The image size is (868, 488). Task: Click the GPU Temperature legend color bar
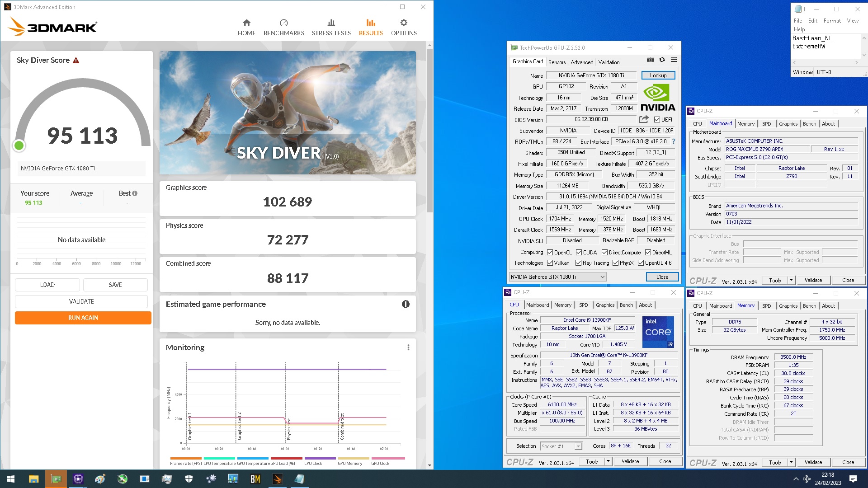tap(253, 458)
